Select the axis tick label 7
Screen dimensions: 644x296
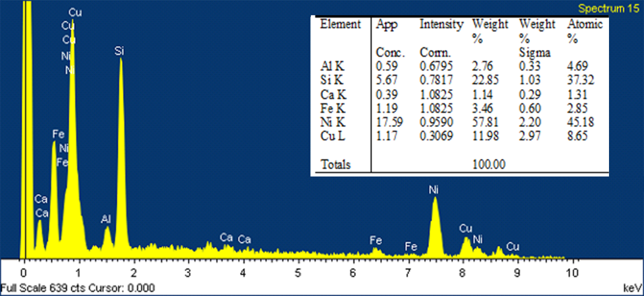click(408, 274)
